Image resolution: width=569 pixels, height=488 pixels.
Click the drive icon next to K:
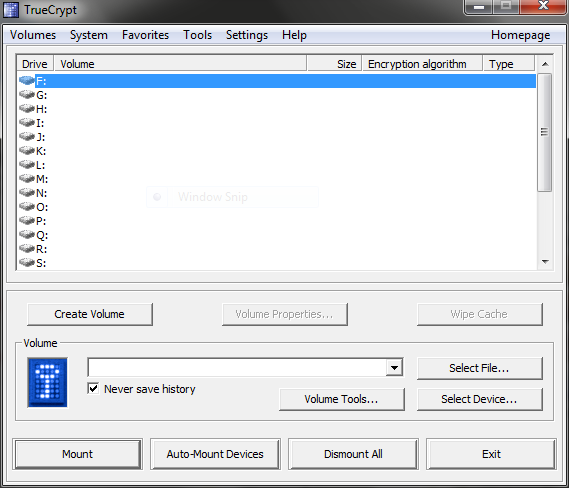(27, 150)
